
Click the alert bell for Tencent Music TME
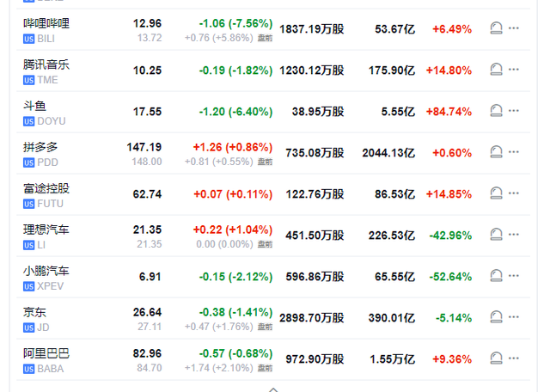[x=496, y=70]
